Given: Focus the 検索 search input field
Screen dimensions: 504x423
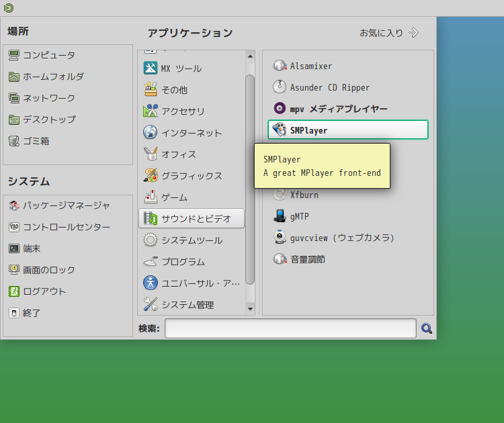Looking at the screenshot, I should click(x=290, y=328).
